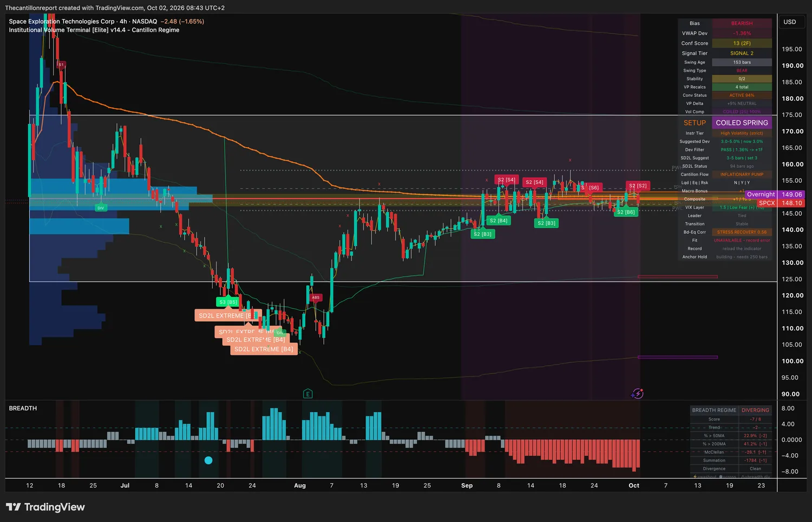This screenshot has height=522, width=812.
Task: Click the purple lightning icon on time axis
Action: [x=638, y=394]
